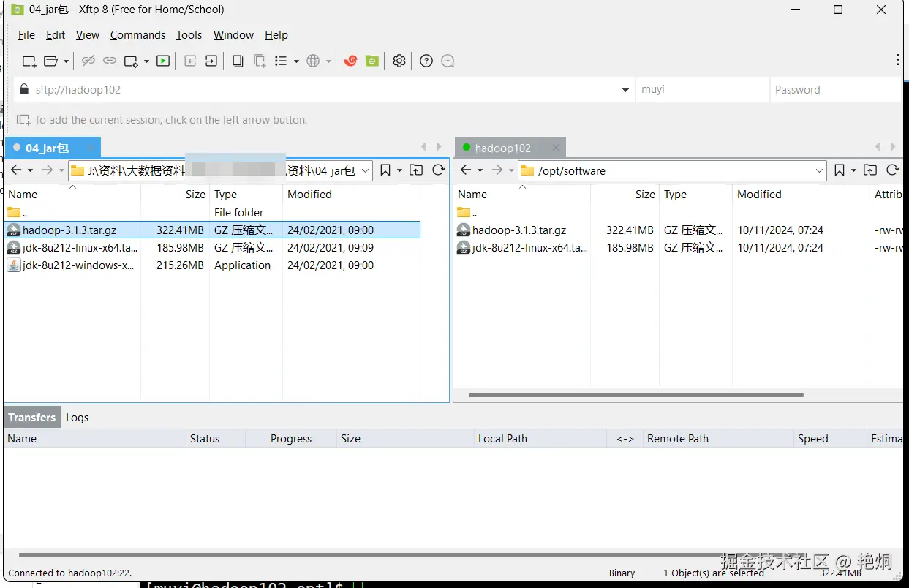
Task: Click the Open Session folder icon
Action: click(50, 61)
